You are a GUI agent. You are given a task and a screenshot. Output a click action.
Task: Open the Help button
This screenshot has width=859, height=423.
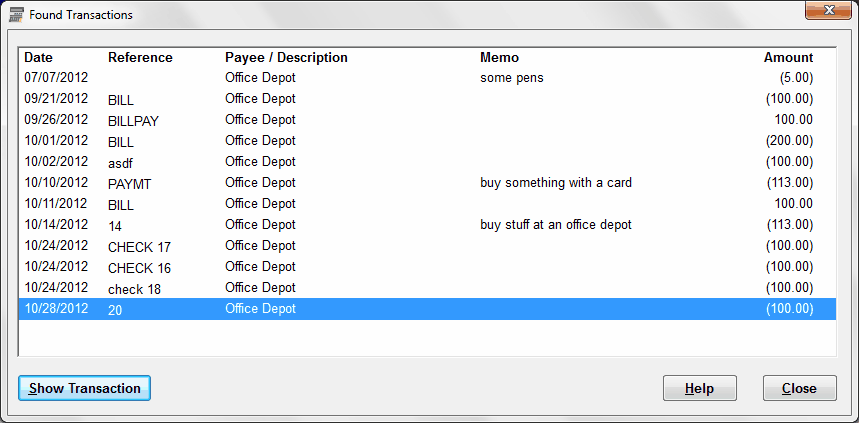pyautogui.click(x=700, y=388)
